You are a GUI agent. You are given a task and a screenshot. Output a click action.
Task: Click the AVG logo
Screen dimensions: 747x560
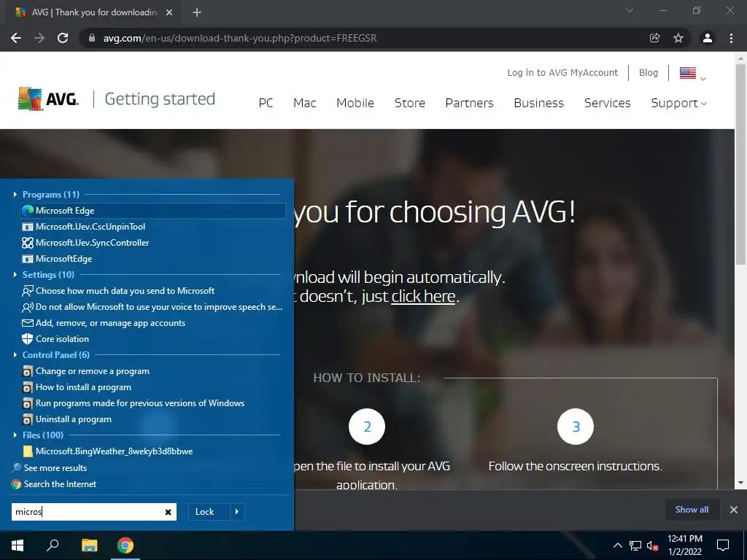pyautogui.click(x=49, y=99)
